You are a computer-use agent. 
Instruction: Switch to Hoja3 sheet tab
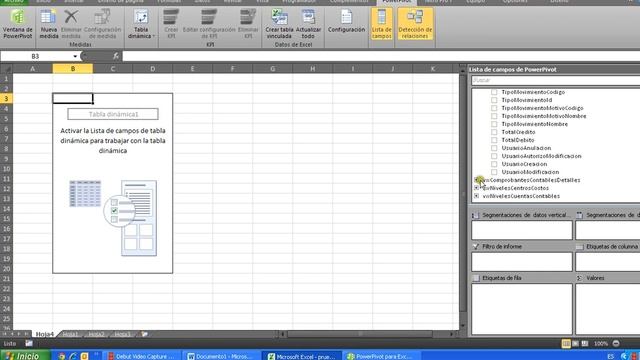coord(122,334)
